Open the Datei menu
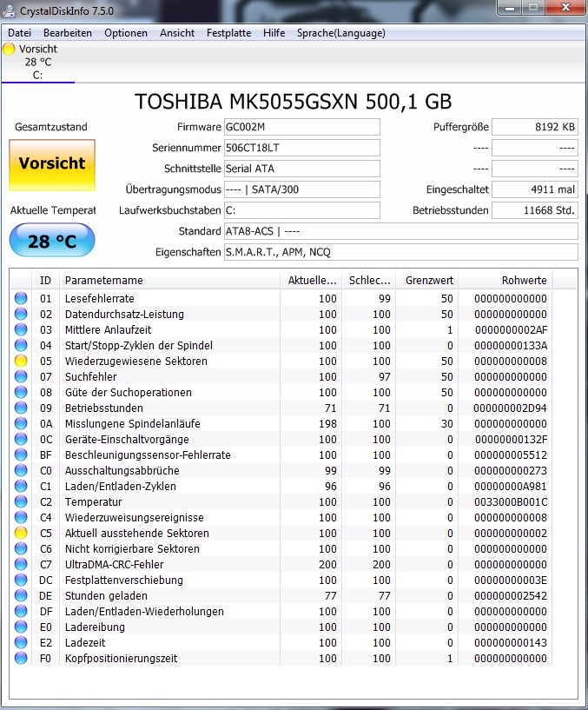Viewport: 588px width, 710px height. (19, 33)
